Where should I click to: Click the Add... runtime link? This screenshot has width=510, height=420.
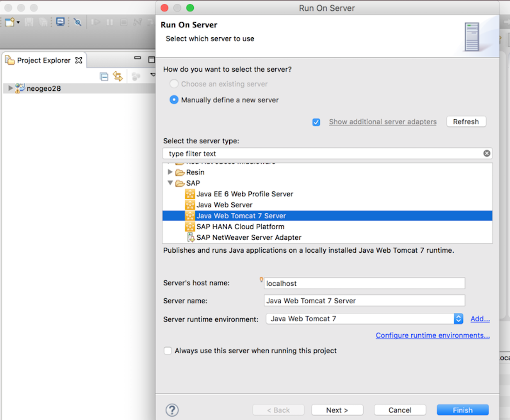(480, 319)
